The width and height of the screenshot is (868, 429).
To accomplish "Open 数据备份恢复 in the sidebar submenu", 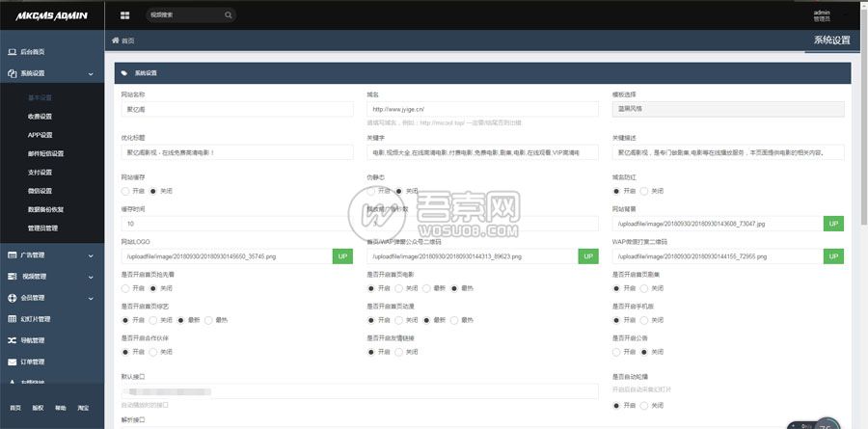I will [46, 209].
